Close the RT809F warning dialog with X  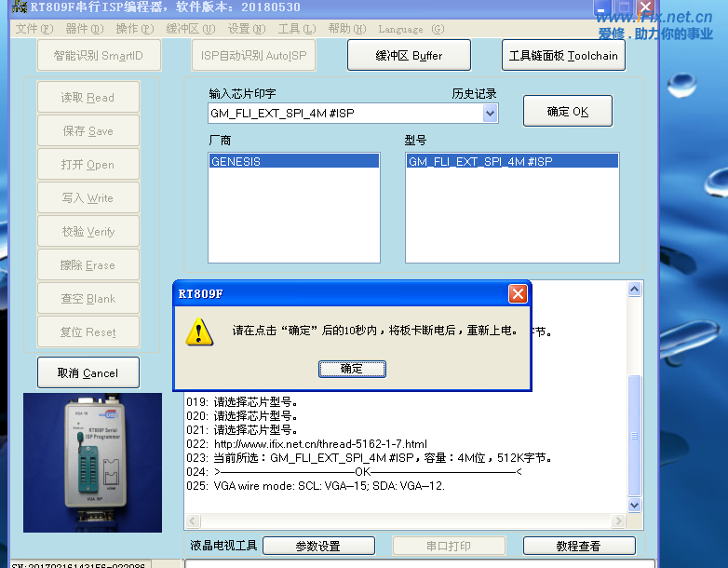(x=518, y=294)
